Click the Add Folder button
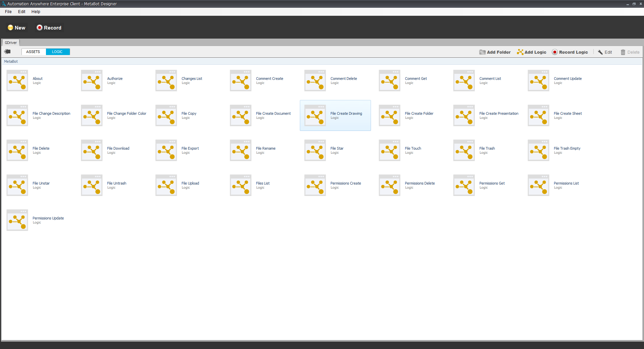Screen dimensions: 644x349 click(495, 52)
